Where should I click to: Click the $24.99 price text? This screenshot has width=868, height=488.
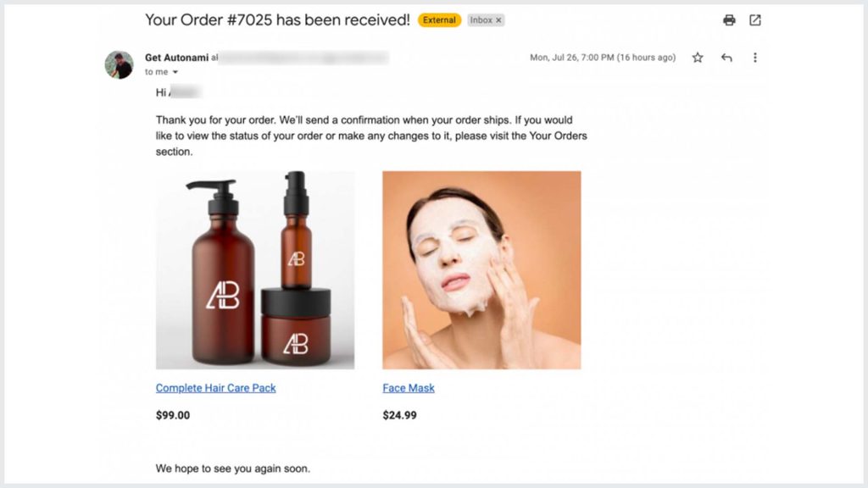(x=400, y=415)
